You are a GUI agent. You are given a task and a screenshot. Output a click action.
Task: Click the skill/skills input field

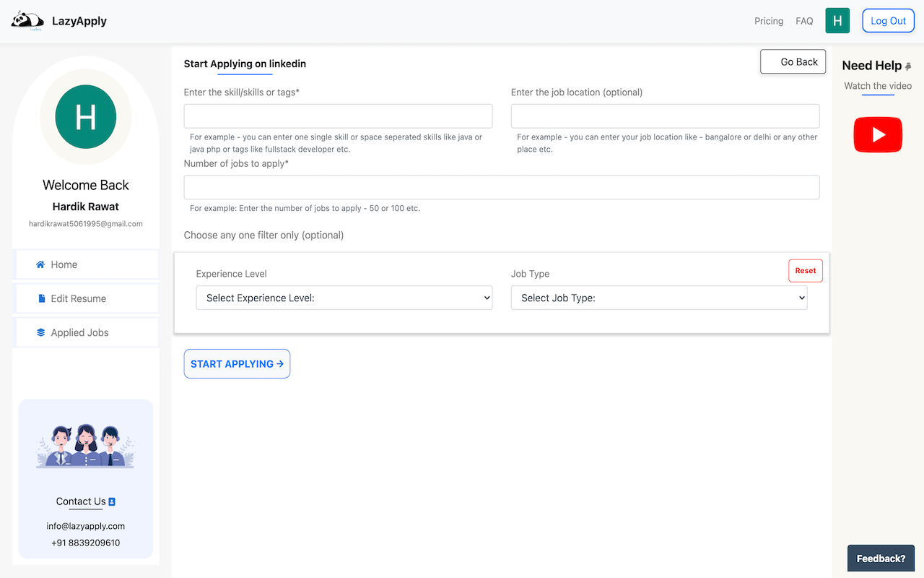338,116
